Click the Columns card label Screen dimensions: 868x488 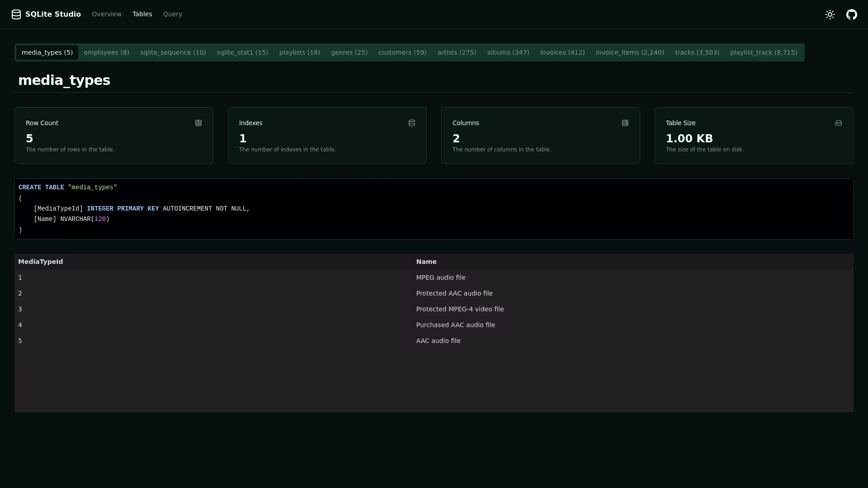click(x=466, y=123)
